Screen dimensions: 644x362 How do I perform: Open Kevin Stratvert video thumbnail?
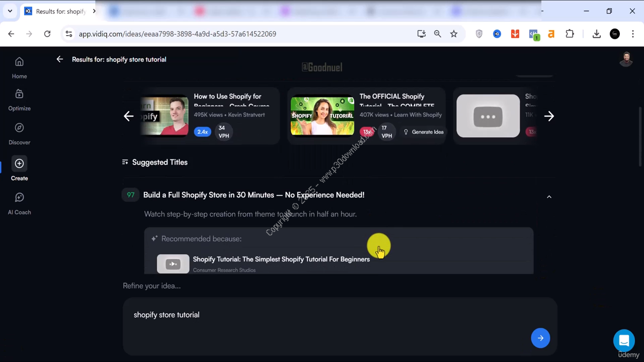pos(164,116)
